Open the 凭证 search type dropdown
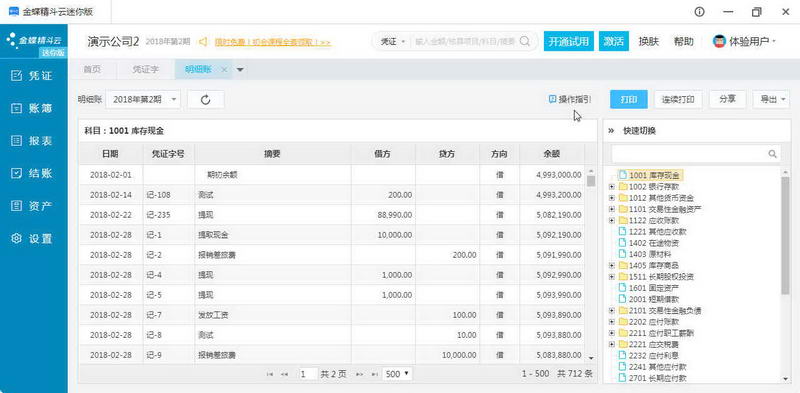This screenshot has width=800, height=393. (x=393, y=42)
